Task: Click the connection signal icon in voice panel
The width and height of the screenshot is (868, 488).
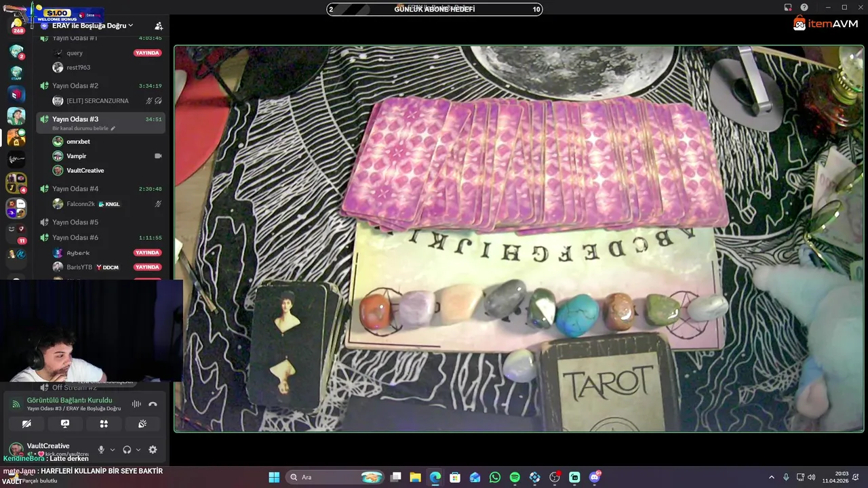Action: click(16, 404)
